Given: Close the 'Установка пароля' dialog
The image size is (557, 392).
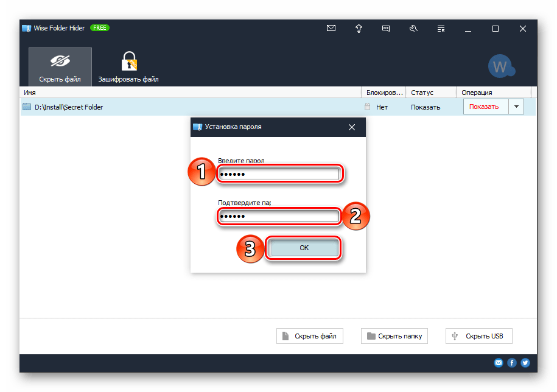Looking at the screenshot, I should tap(351, 127).
